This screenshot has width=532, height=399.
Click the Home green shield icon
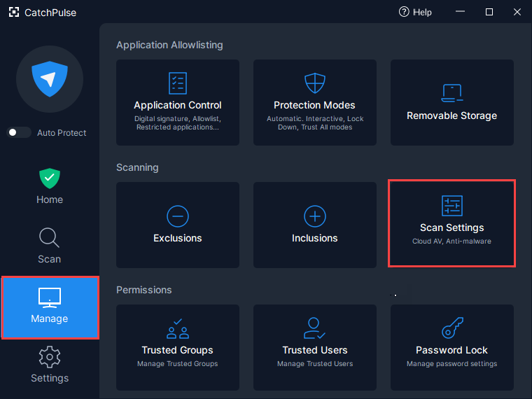point(50,178)
